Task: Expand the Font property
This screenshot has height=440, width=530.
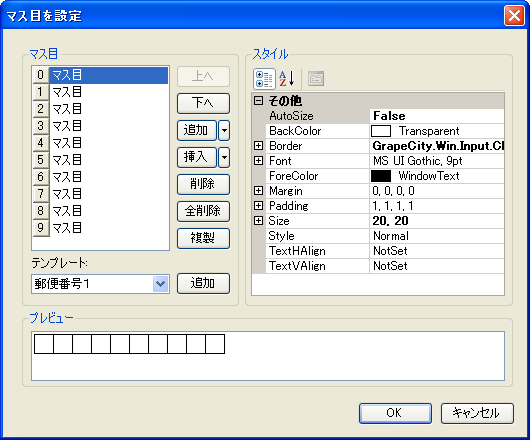Action: (x=258, y=161)
